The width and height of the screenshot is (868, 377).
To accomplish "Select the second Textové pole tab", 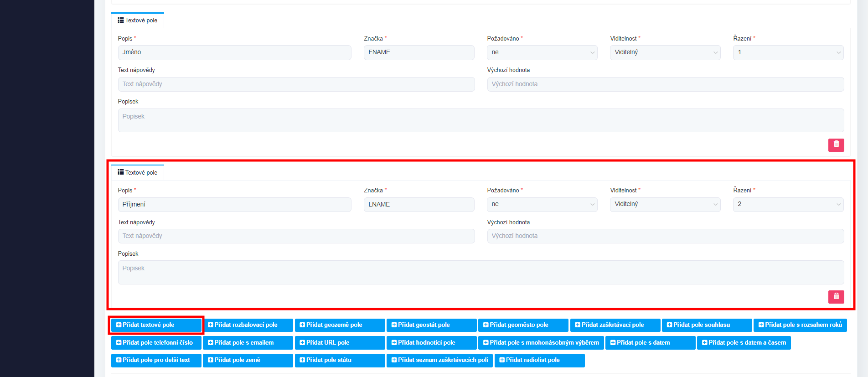I will [x=138, y=172].
